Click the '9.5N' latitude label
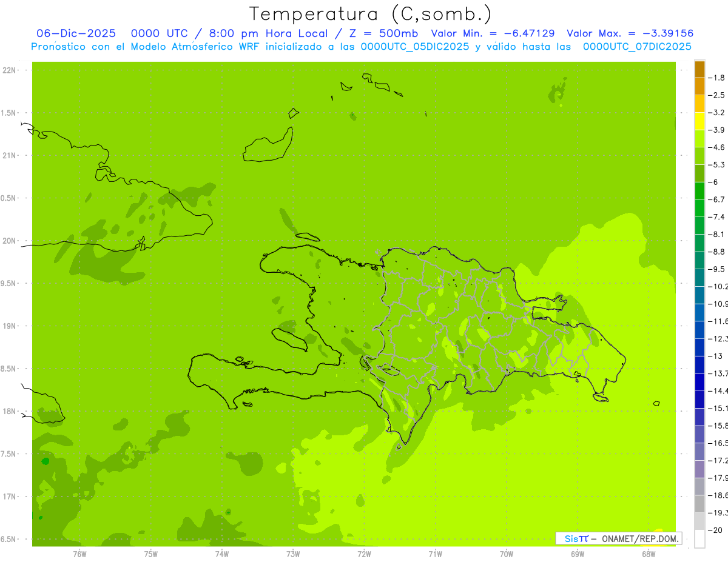 [9, 284]
